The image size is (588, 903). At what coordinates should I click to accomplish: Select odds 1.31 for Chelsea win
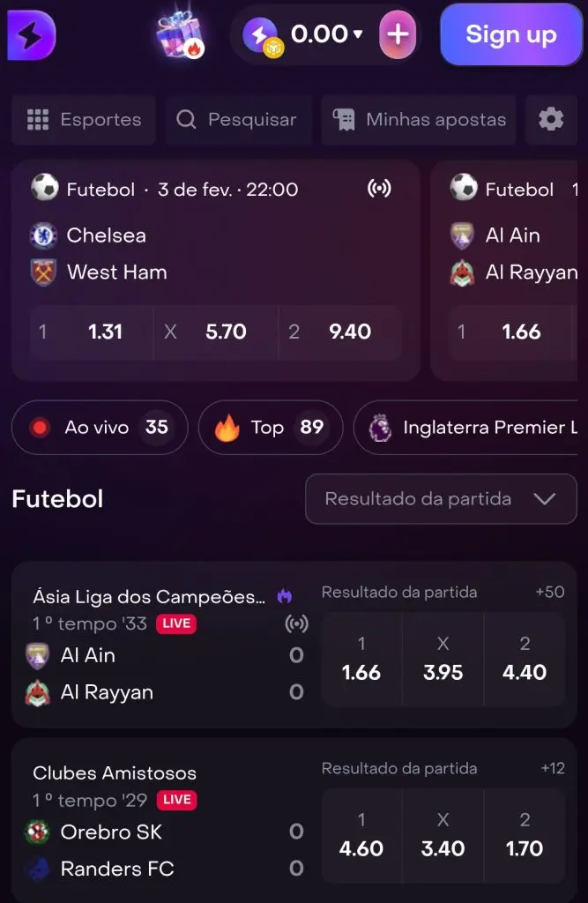(x=89, y=332)
